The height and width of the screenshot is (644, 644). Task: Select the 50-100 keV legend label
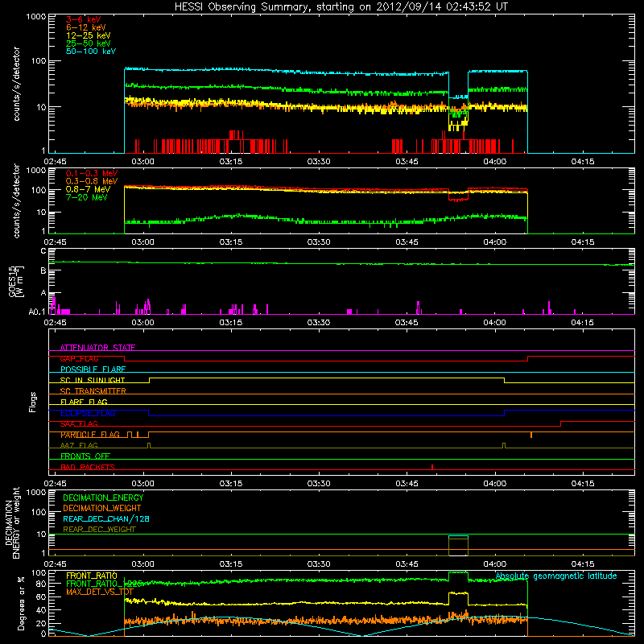91,52
